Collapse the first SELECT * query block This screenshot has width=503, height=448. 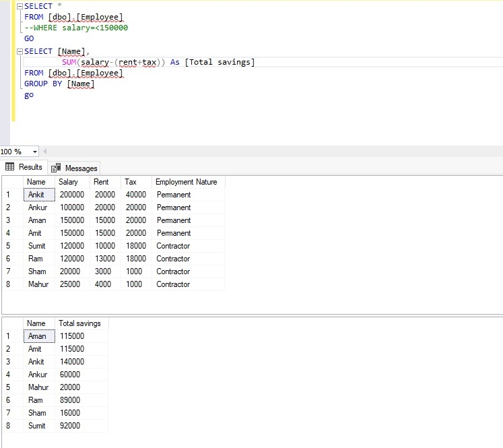click(x=20, y=7)
